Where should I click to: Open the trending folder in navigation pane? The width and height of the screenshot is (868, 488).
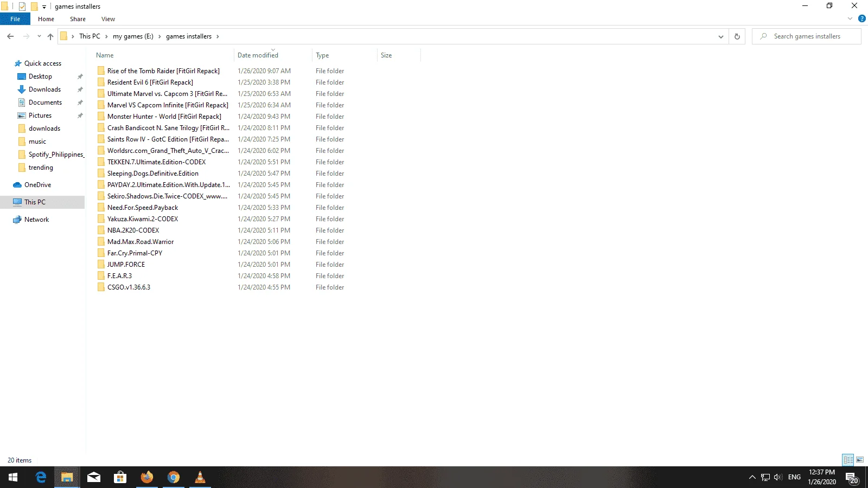pos(41,168)
